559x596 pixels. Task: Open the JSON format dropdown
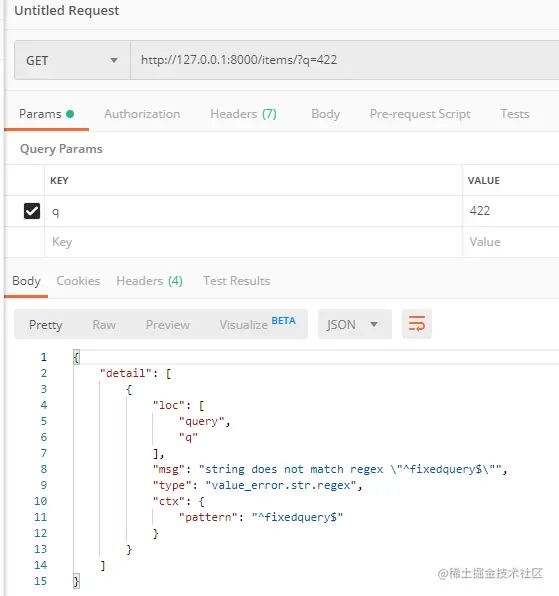tap(354, 324)
